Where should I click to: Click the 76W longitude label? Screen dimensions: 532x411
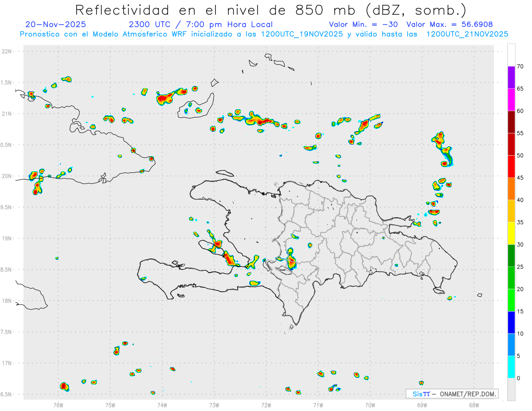pos(58,404)
